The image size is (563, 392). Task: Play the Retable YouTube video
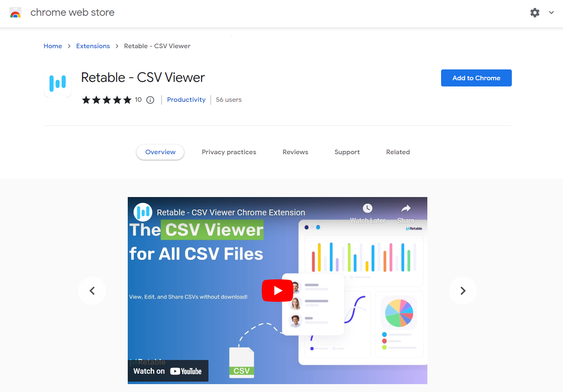[x=278, y=291]
